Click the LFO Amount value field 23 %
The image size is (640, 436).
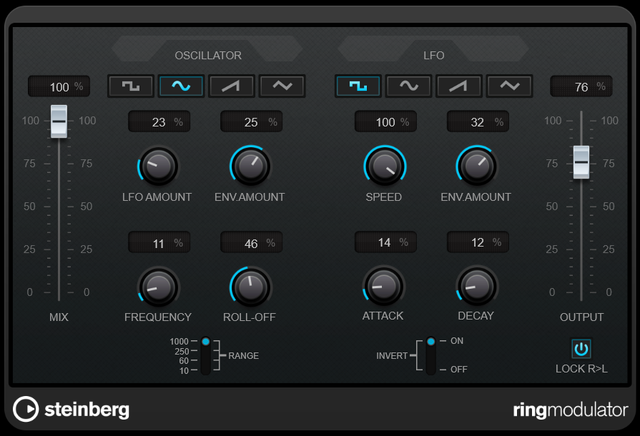click(x=159, y=121)
